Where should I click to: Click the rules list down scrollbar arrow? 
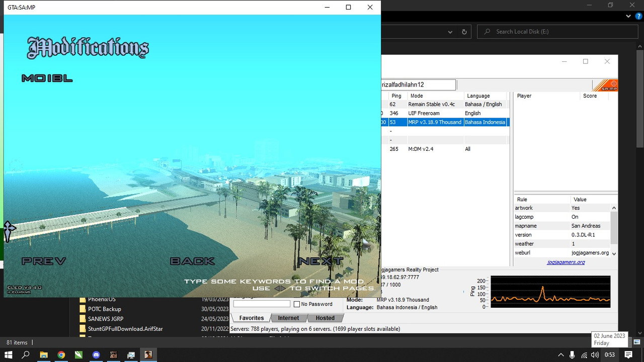614,253
